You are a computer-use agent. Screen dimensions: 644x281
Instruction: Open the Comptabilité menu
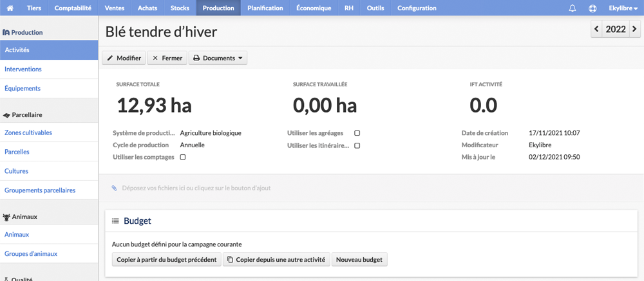73,8
